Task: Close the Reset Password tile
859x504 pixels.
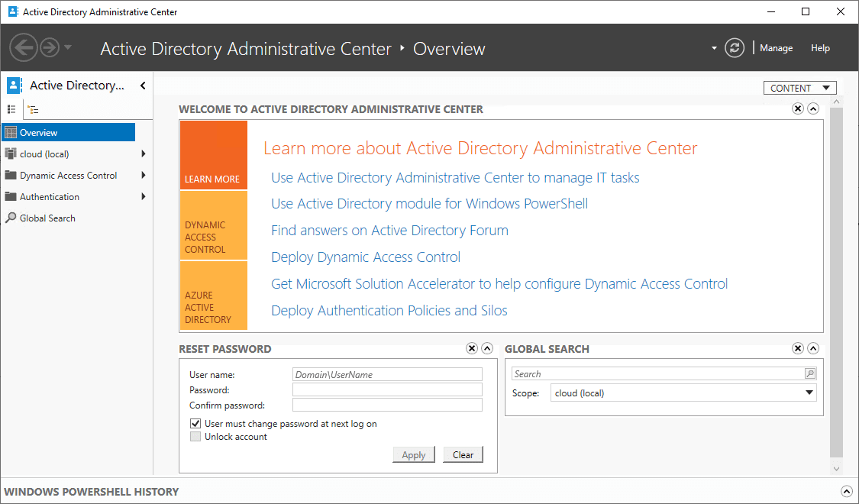Action: pos(472,349)
